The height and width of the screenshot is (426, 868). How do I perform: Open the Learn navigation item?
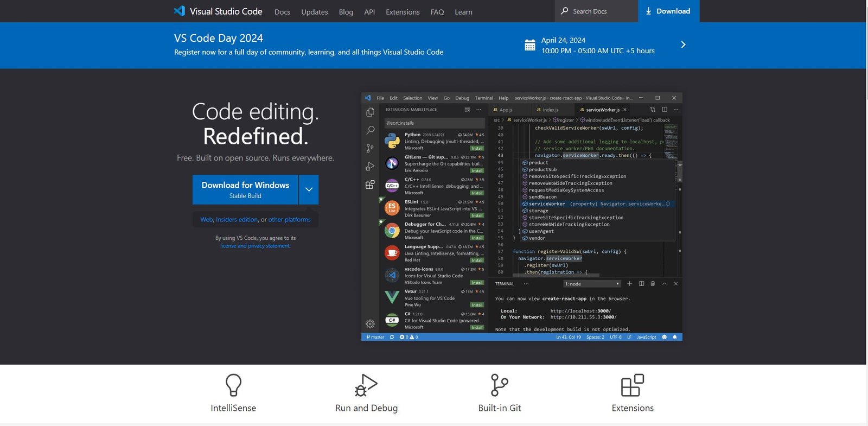[x=463, y=12]
